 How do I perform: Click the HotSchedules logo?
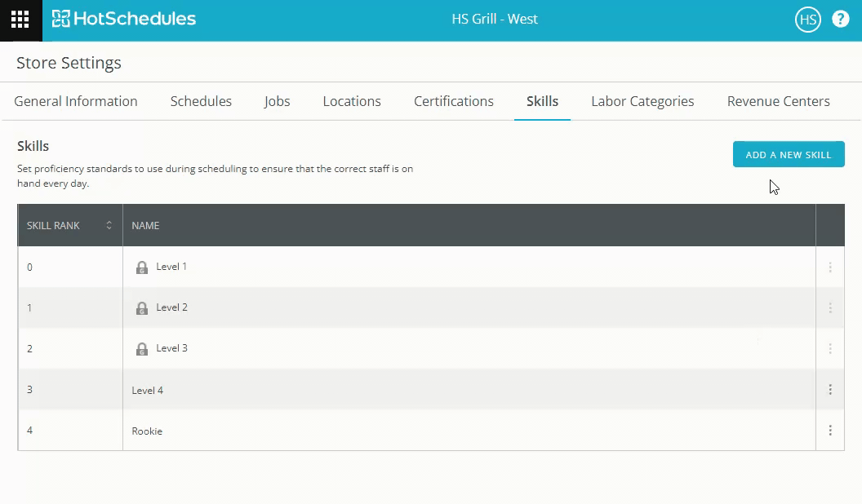coord(124,19)
